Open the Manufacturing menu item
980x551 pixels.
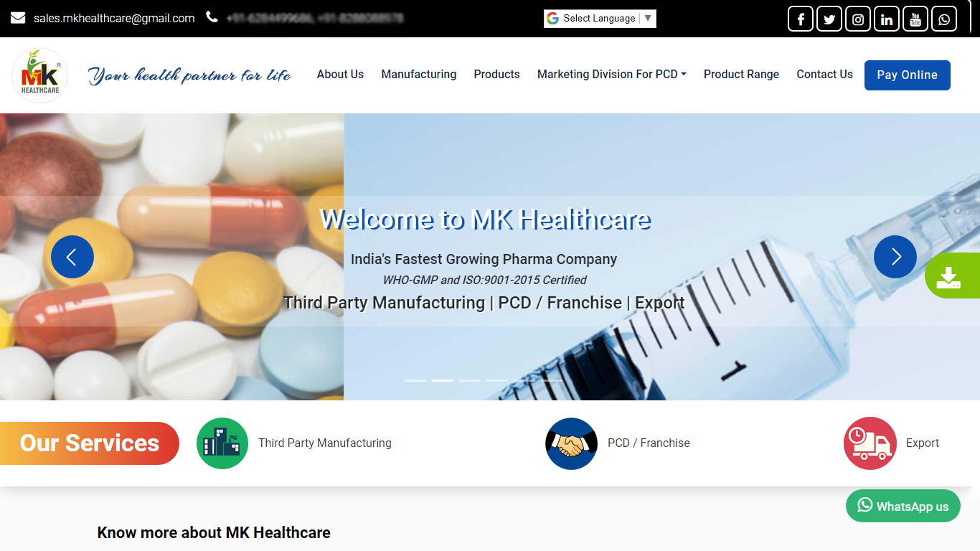[419, 75]
